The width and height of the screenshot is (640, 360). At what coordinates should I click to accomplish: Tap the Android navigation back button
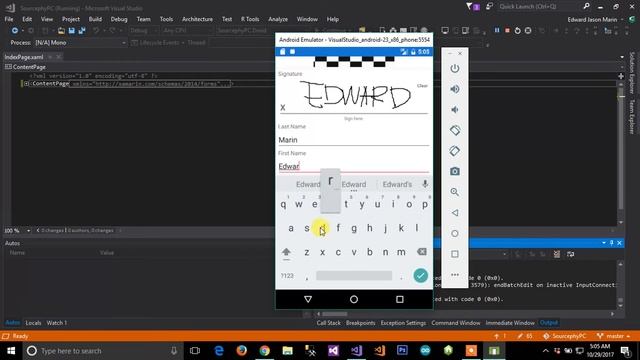pos(308,299)
